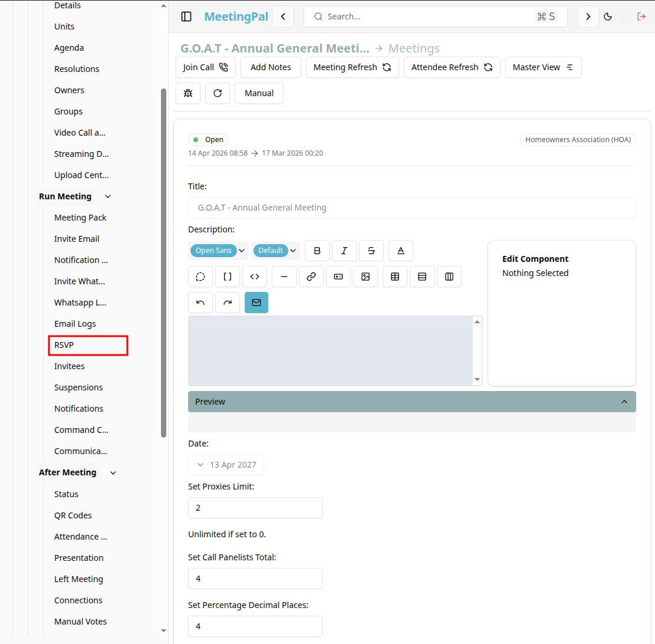Redo edit in description editor

228,303
